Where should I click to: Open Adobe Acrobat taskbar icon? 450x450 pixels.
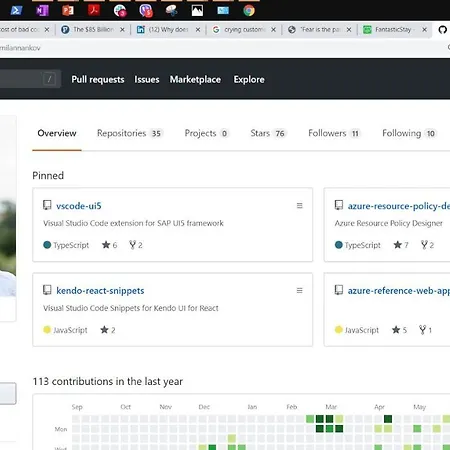(x=94, y=10)
